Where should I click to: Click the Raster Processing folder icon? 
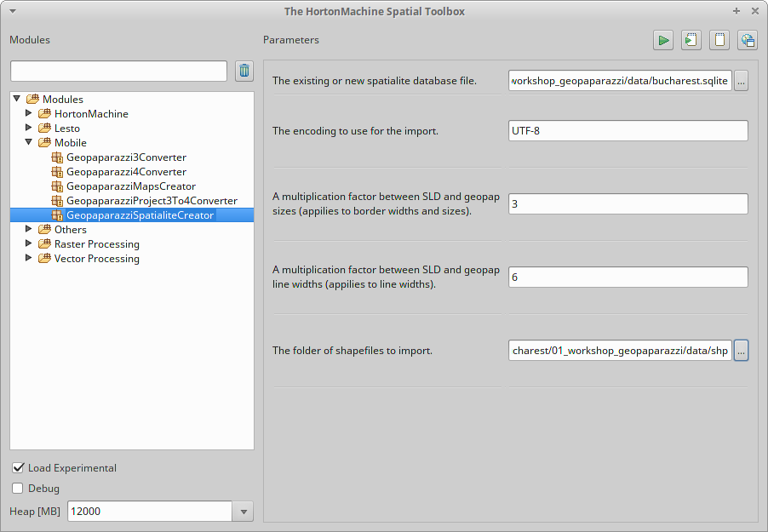point(44,244)
